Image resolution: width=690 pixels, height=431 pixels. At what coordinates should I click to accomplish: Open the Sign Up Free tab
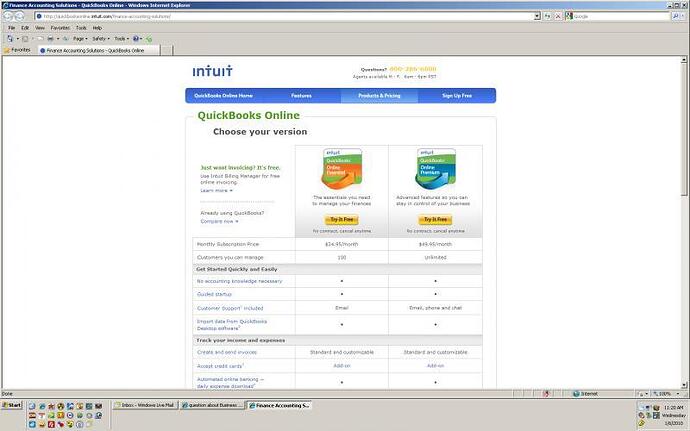point(457,96)
